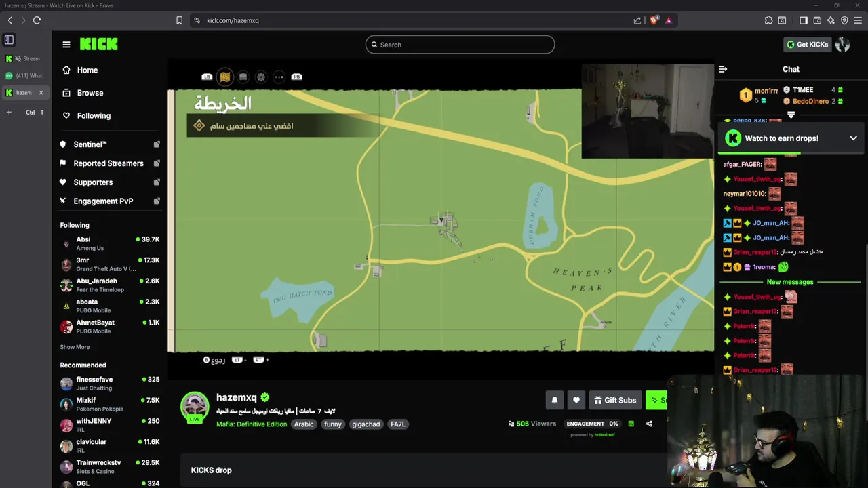868x488 pixels.
Task: Close the hazemxq tab
Action: [41, 93]
